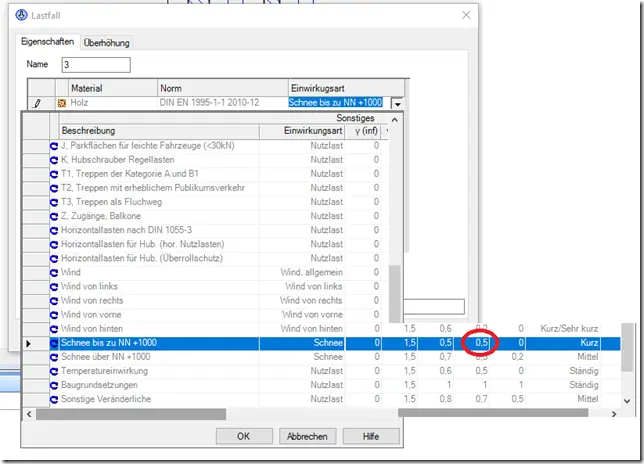This screenshot has width=644, height=464.
Task: Click the horizontal scrollbar thumb of the list
Action: pyautogui.click(x=131, y=414)
